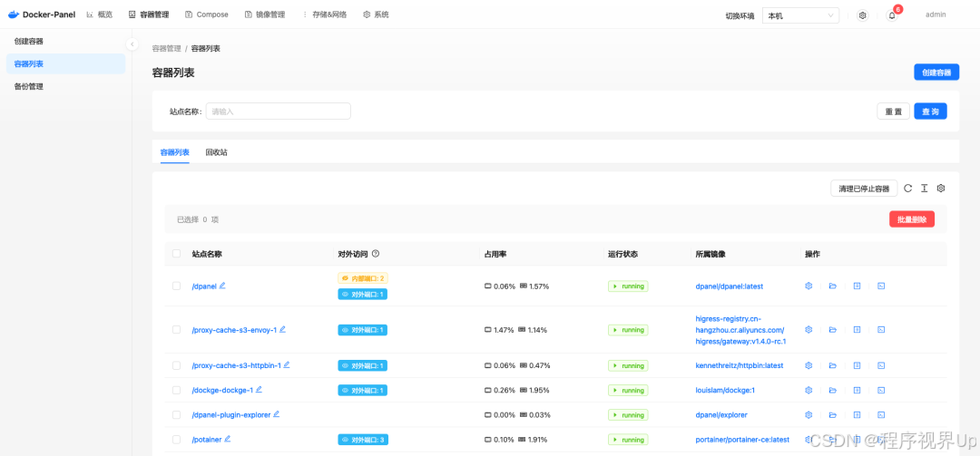The image size is (980, 456).
Task: Tick the checkbox for /dpanel-plugin-explorer
Action: pyautogui.click(x=176, y=415)
